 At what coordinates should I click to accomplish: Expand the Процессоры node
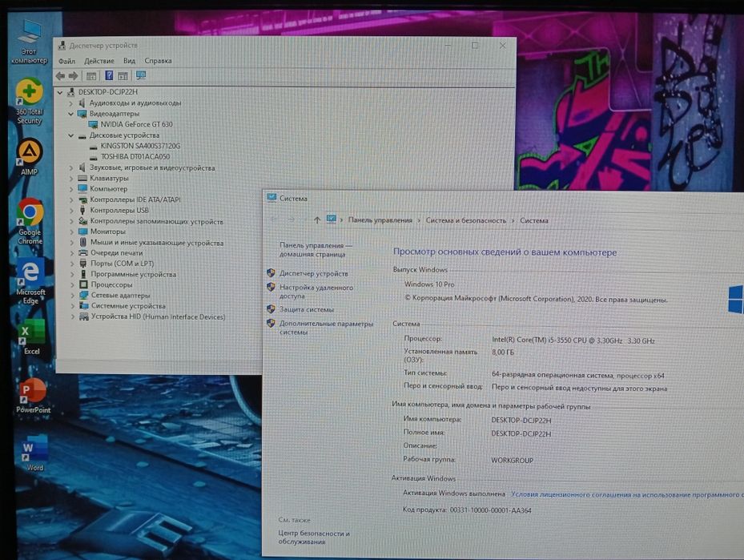tap(73, 284)
